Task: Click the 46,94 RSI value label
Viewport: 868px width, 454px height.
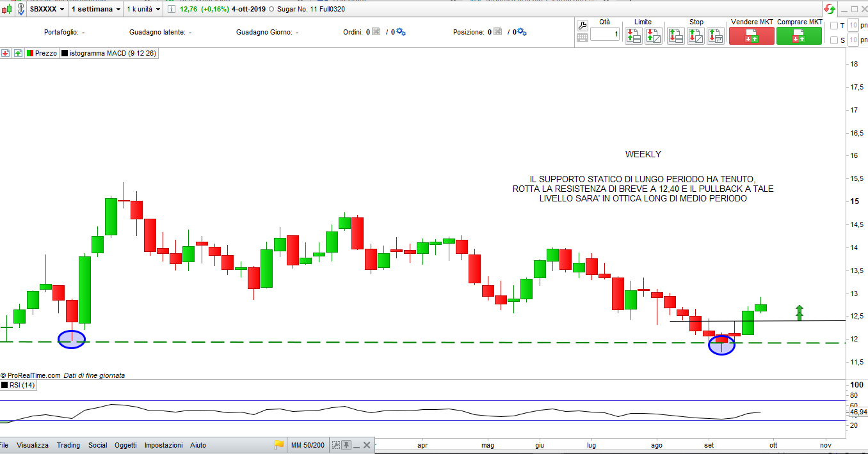Action: (x=858, y=412)
